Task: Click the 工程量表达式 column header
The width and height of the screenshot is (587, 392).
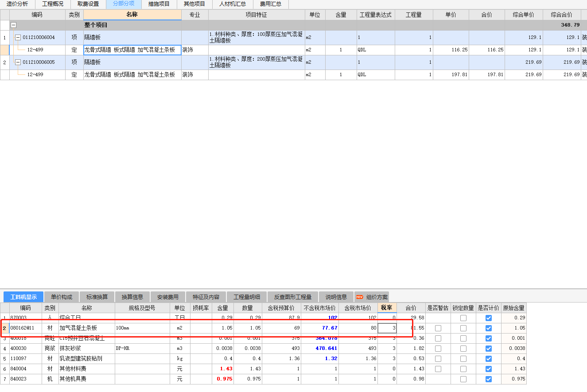Action: [376, 15]
